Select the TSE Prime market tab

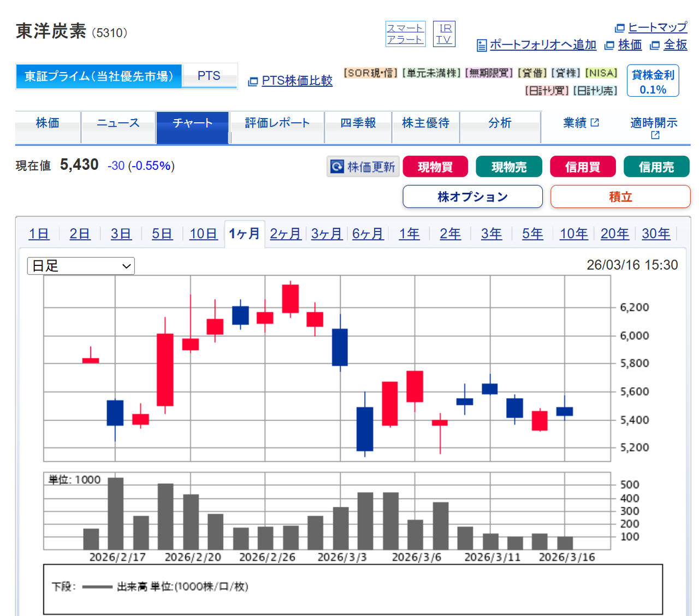[99, 76]
